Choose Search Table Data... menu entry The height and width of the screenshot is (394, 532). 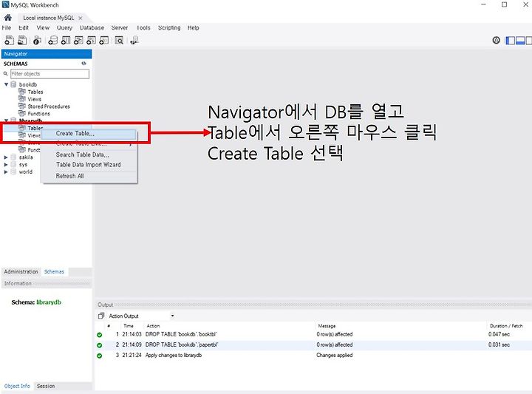(x=89, y=154)
